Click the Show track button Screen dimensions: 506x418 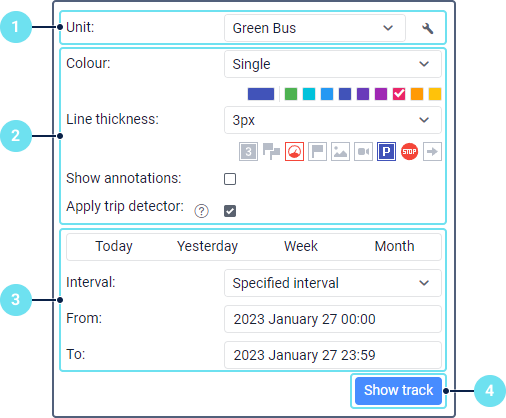click(x=398, y=391)
